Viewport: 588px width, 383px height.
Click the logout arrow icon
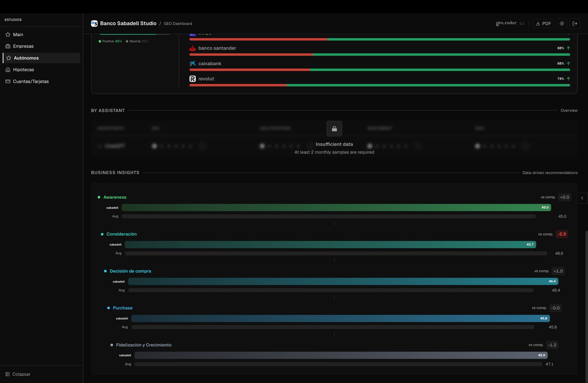(575, 24)
